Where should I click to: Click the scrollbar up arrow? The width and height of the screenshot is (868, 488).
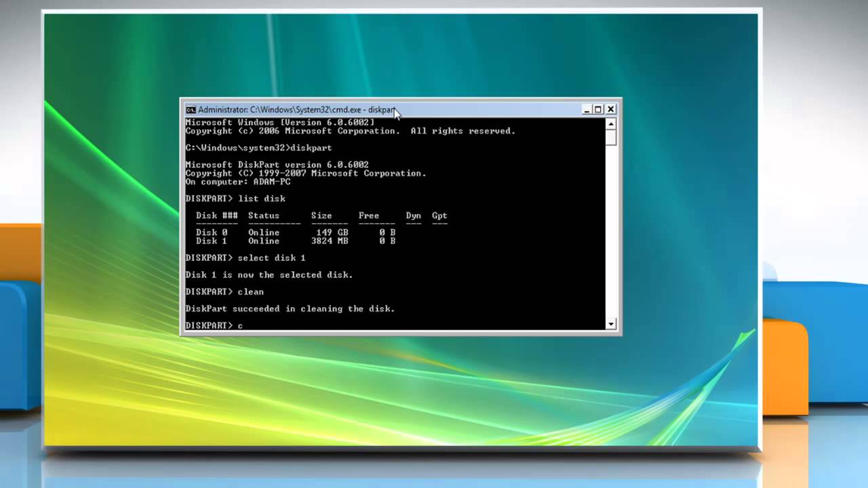tap(611, 123)
